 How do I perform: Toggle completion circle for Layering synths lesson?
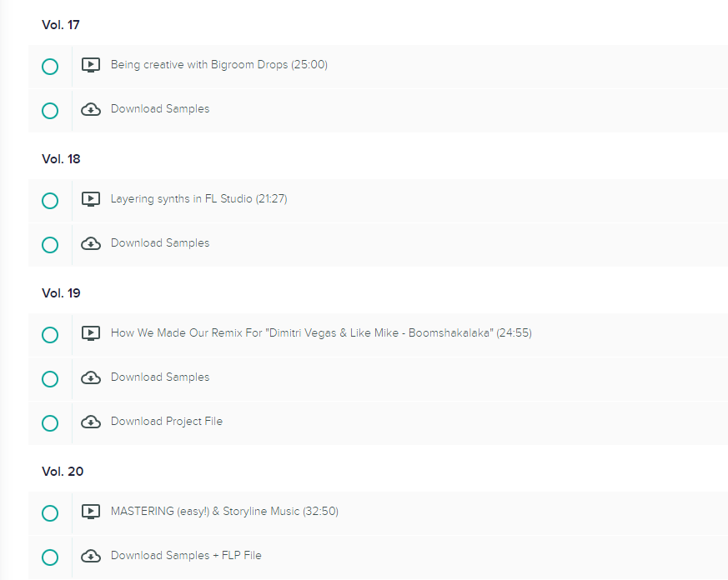50,201
